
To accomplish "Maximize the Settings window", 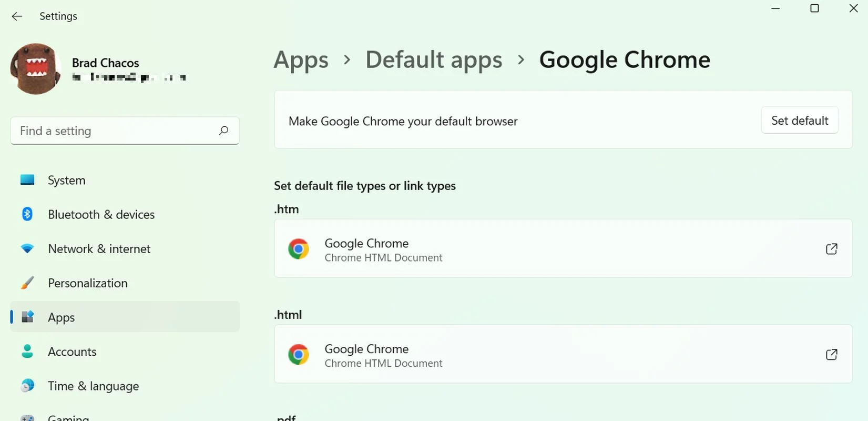I will click(x=814, y=8).
